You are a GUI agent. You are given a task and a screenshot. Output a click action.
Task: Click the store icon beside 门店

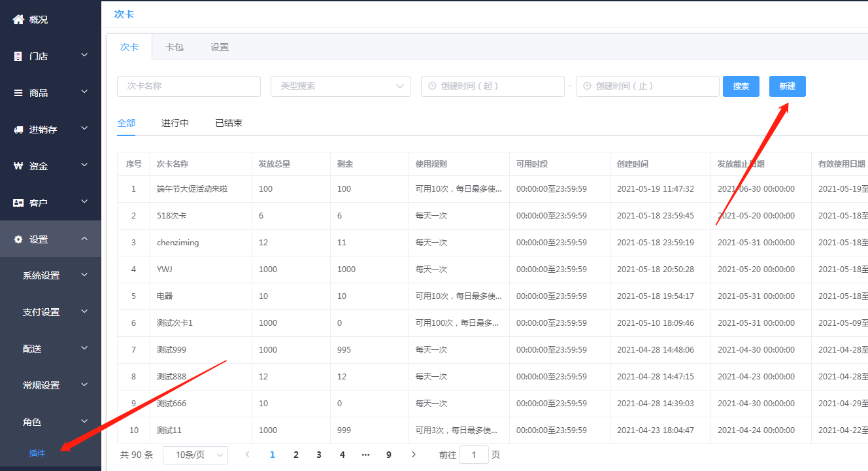pos(18,56)
